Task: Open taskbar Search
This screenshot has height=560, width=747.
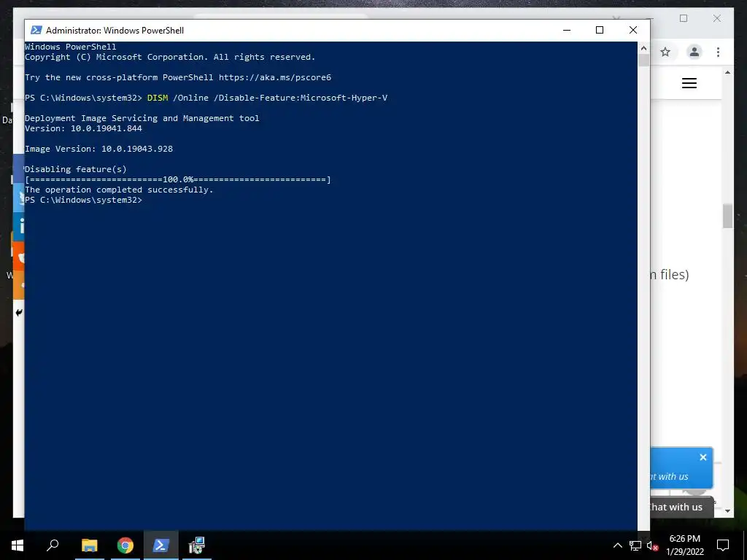Action: pos(53,545)
